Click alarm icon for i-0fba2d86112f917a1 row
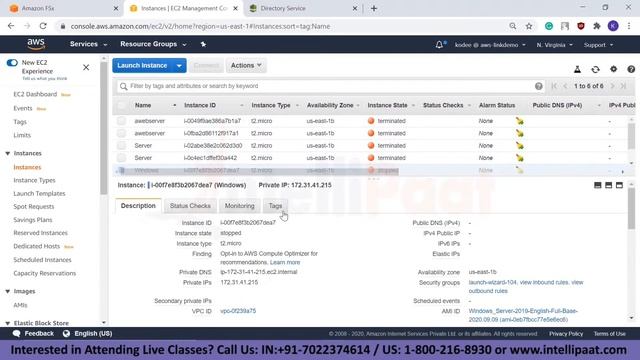 pyautogui.click(x=519, y=133)
